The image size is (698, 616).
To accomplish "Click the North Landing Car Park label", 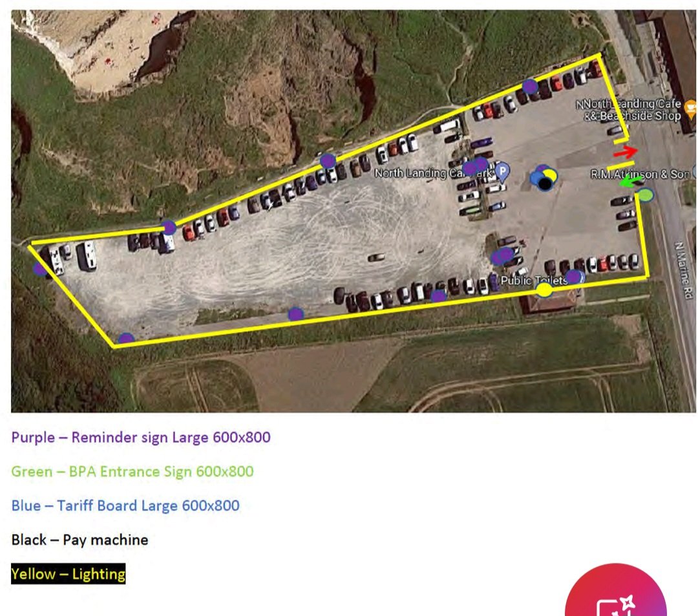I will tap(434, 173).
